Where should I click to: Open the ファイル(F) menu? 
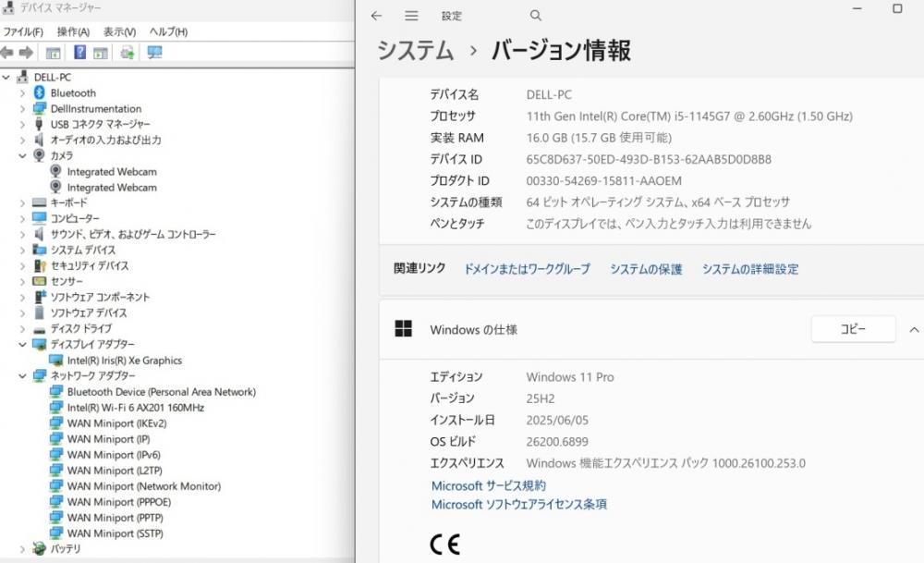[x=23, y=31]
